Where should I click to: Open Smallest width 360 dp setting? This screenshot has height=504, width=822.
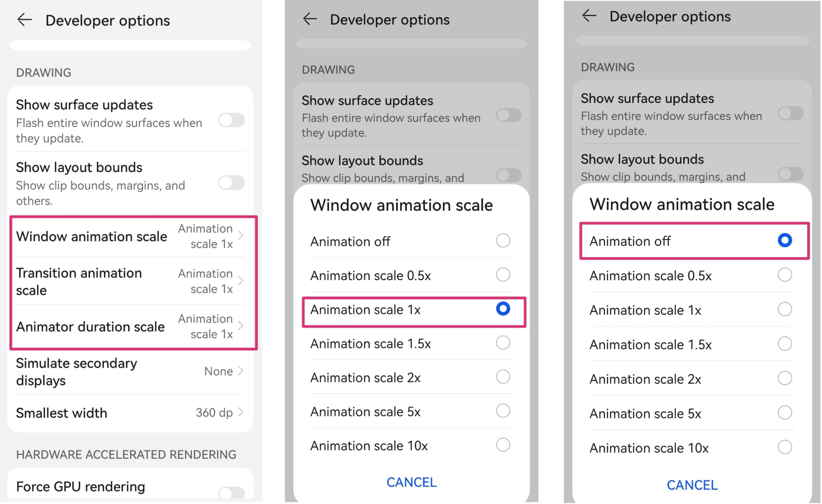point(130,413)
